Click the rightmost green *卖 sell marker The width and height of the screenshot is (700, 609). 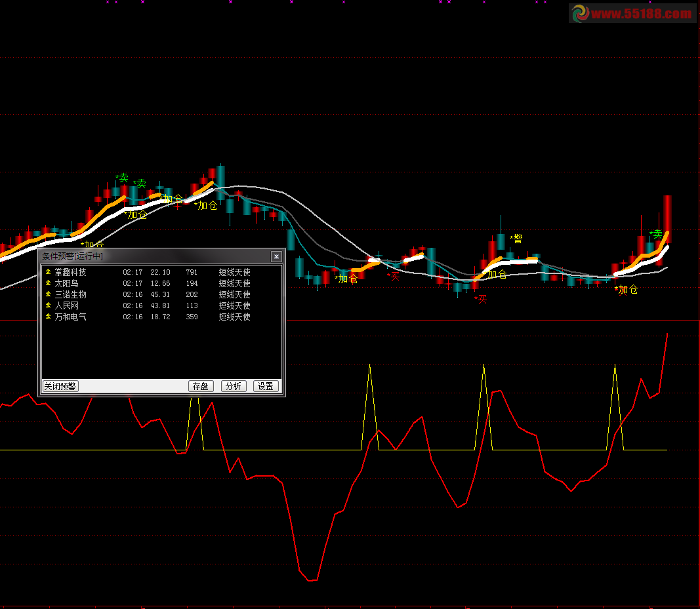coord(655,234)
